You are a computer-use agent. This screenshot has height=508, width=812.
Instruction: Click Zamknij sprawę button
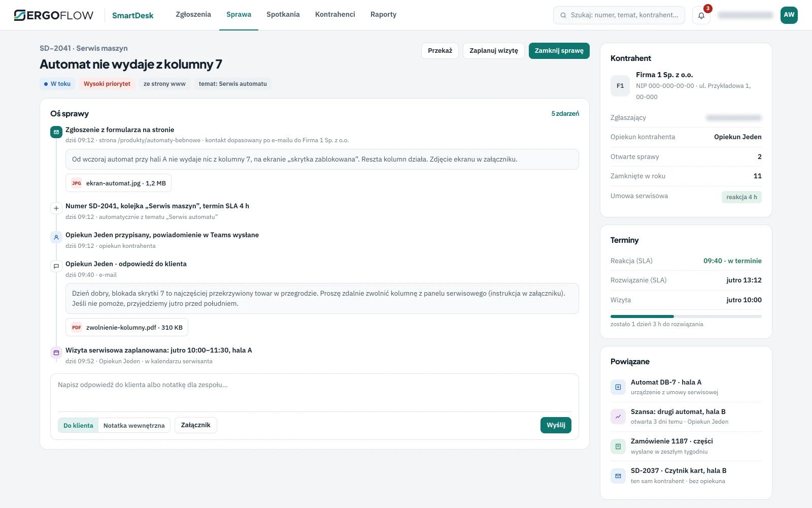[559, 51]
